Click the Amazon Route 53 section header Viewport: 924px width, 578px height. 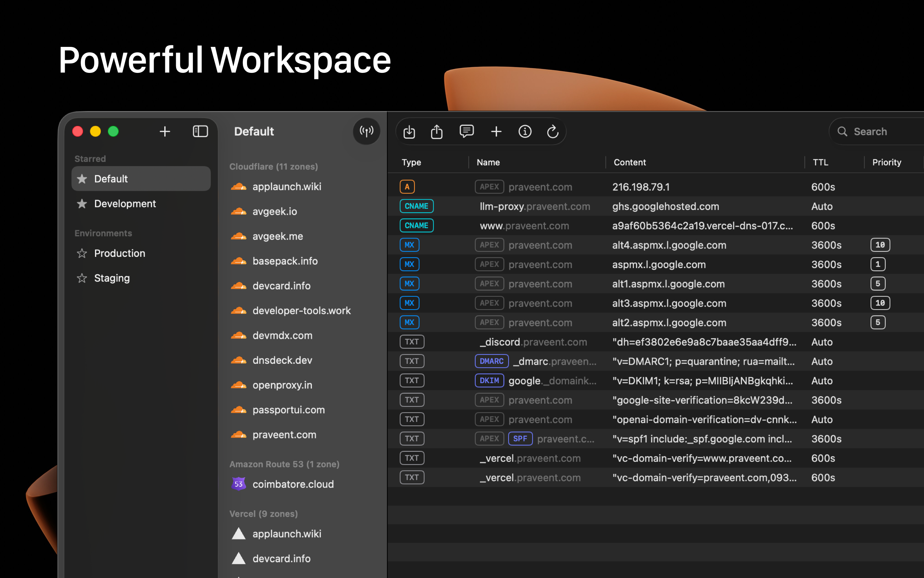(284, 464)
